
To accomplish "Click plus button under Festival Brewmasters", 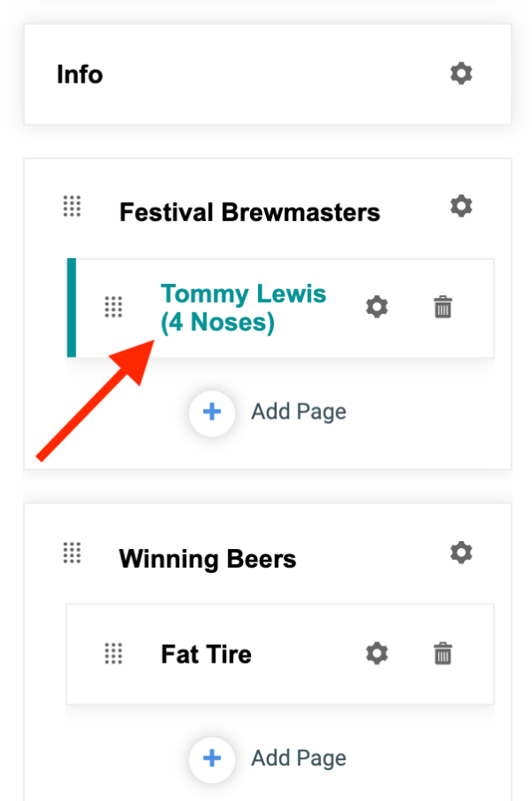I will click(212, 412).
